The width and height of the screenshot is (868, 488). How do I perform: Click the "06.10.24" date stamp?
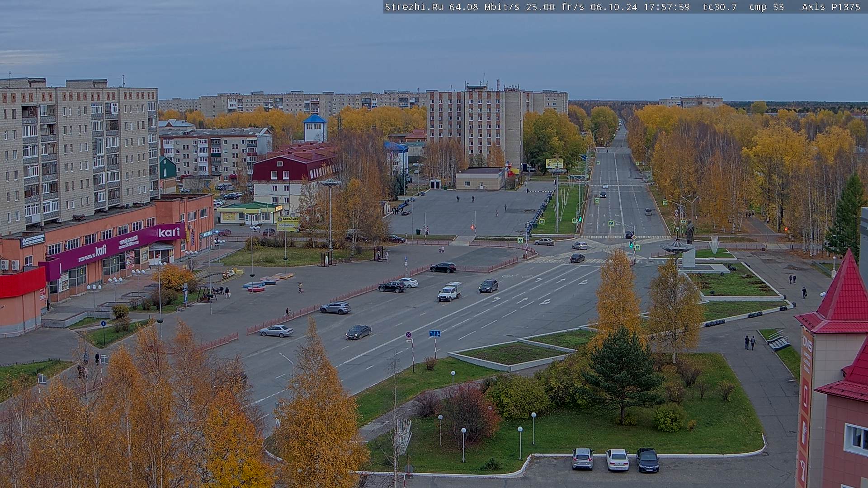(x=613, y=7)
